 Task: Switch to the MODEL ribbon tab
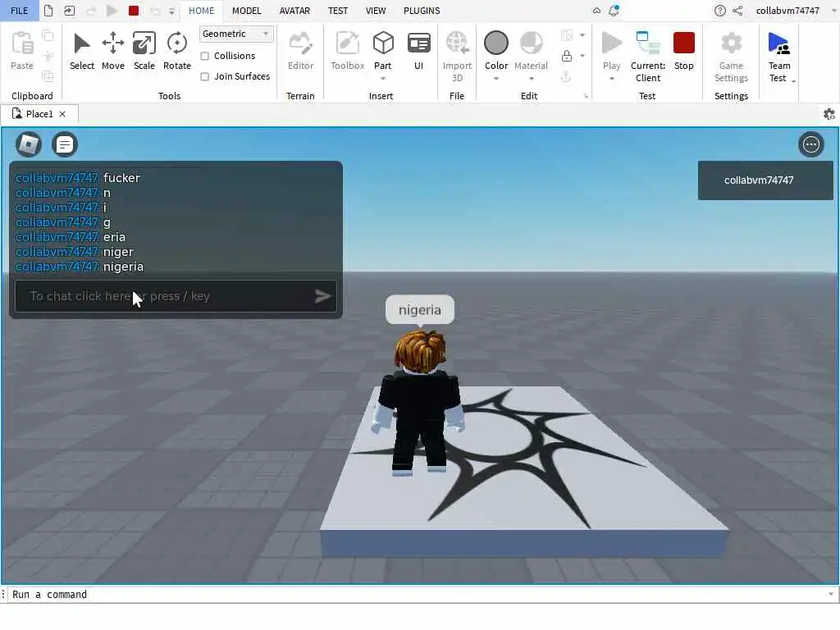246,11
